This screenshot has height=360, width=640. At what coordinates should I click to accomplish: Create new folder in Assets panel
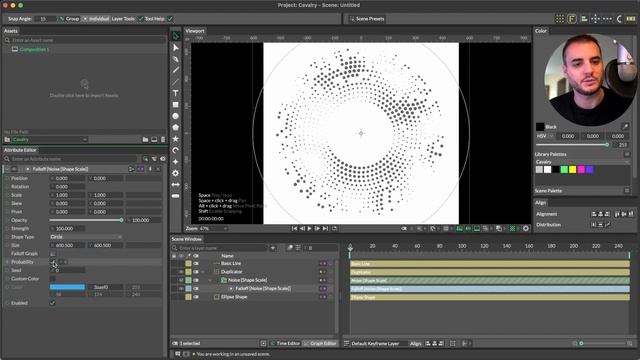(145, 140)
